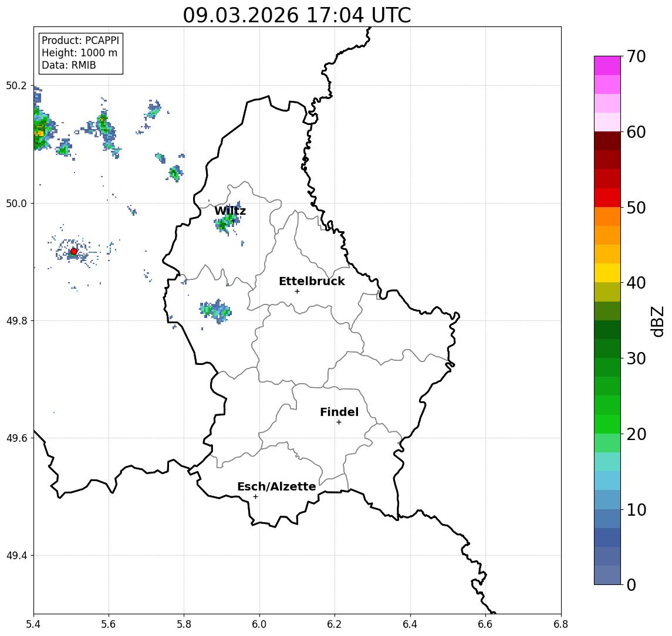Click the longitude tick label 6.2

coord(335,624)
